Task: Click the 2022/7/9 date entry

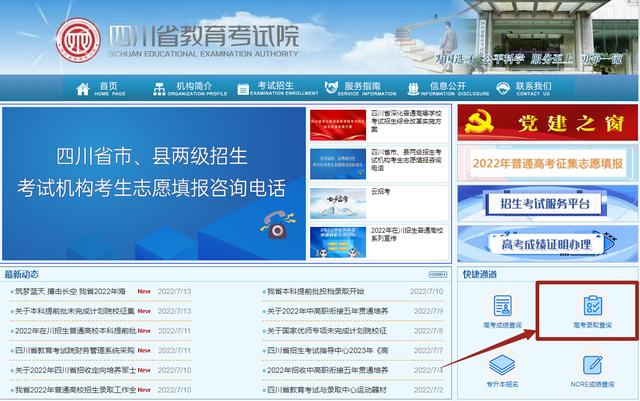Action: (428, 311)
